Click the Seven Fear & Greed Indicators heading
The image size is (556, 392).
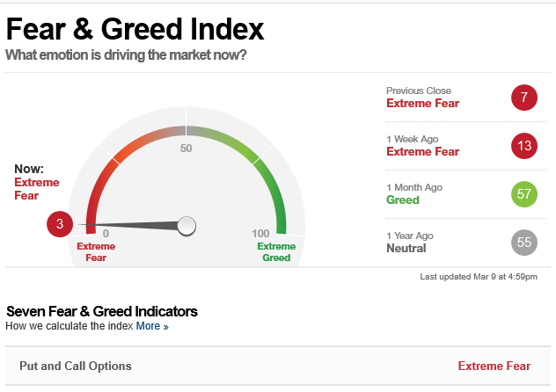click(x=102, y=312)
